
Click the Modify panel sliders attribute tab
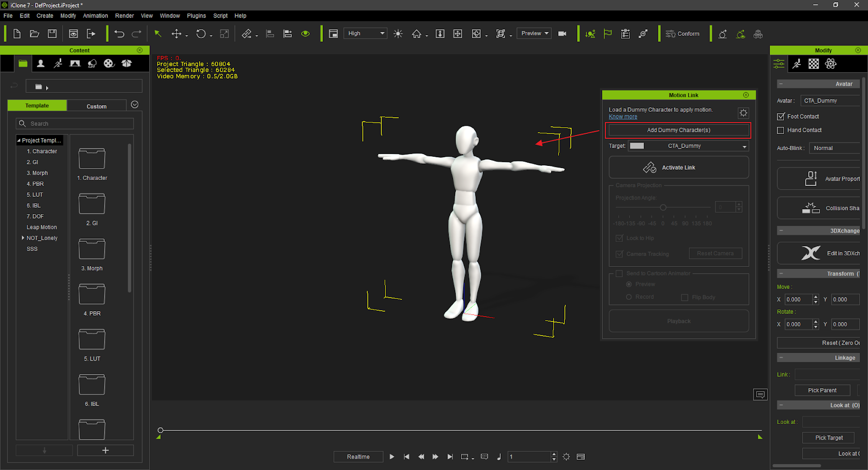(x=779, y=64)
